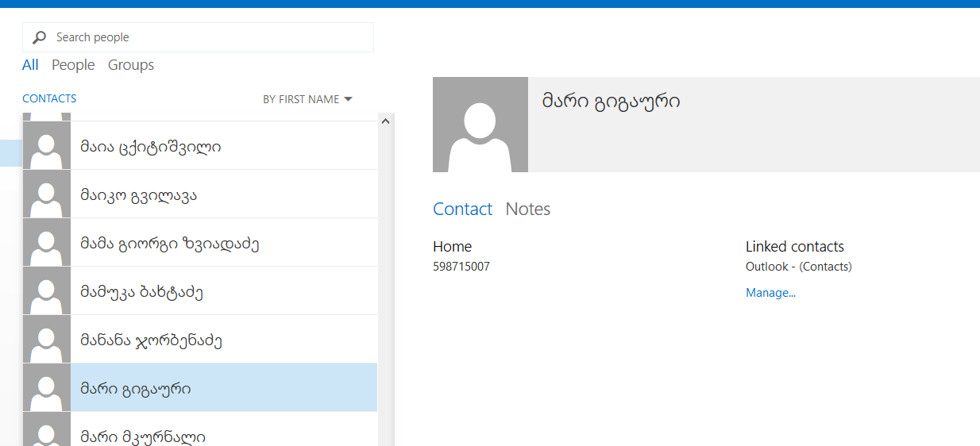Click the search magnifier icon
Screen dimensions: 980x446
pos(39,37)
